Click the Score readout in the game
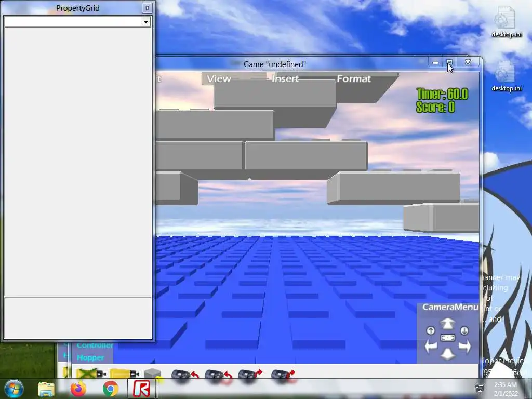The height and width of the screenshot is (399, 532). click(435, 107)
